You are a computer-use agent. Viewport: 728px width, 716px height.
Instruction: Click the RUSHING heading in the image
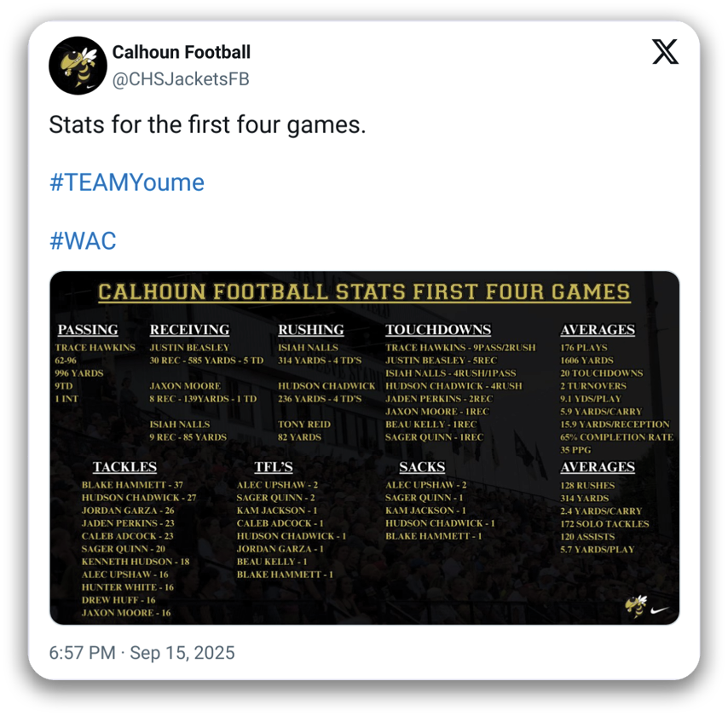tap(310, 330)
